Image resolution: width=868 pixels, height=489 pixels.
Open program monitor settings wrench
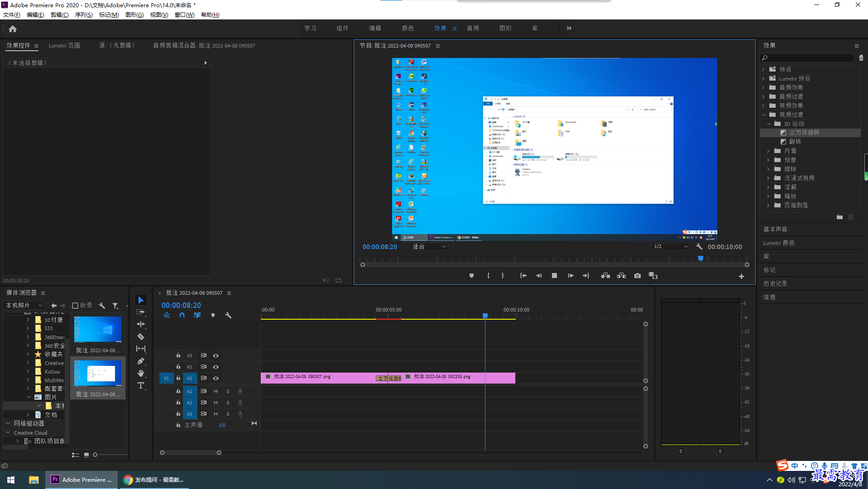click(x=699, y=247)
